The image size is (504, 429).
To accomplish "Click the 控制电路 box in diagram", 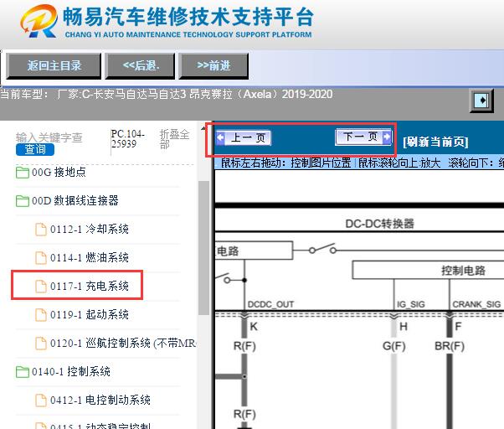I will (428, 271).
